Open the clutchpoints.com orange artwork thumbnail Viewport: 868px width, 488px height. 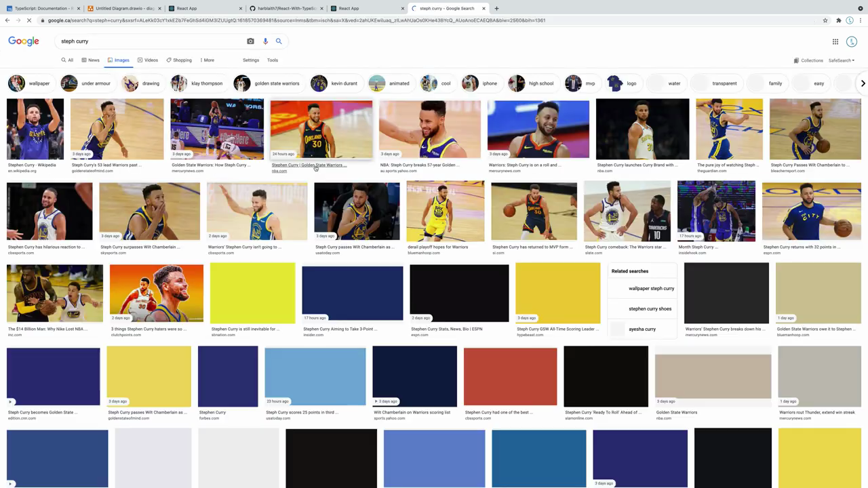[157, 293]
